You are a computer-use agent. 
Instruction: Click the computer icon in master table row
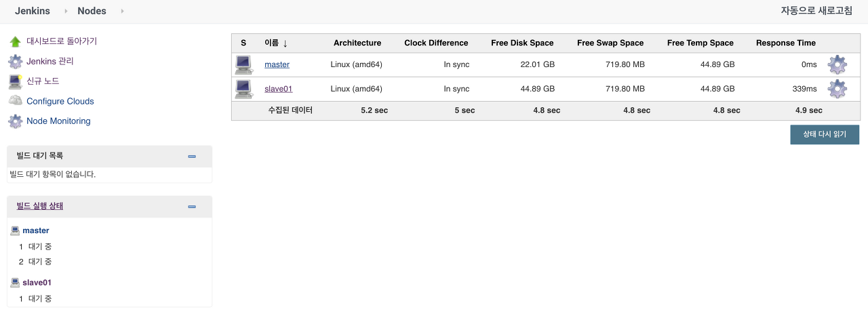(x=243, y=65)
